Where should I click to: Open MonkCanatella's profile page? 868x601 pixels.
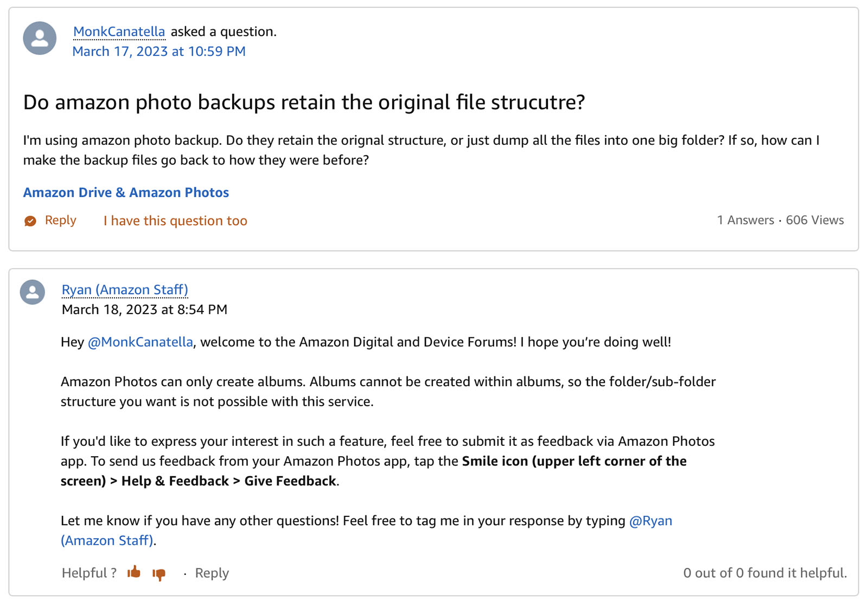pos(119,31)
